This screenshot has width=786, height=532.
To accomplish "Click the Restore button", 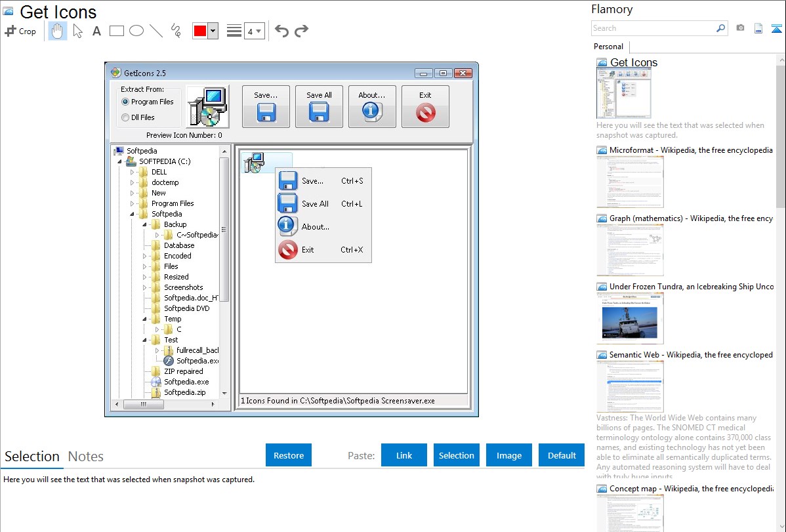I will point(289,455).
